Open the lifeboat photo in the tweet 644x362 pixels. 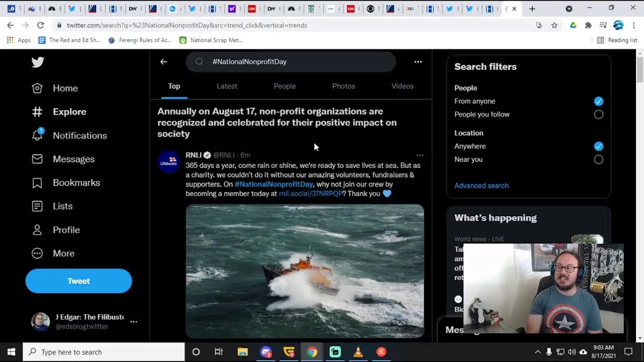tap(305, 271)
